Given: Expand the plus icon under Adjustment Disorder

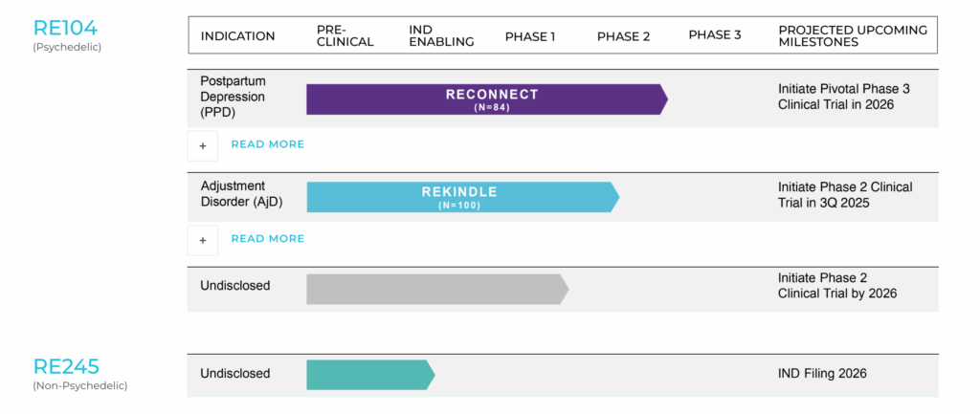Looking at the screenshot, I should pyautogui.click(x=203, y=240).
